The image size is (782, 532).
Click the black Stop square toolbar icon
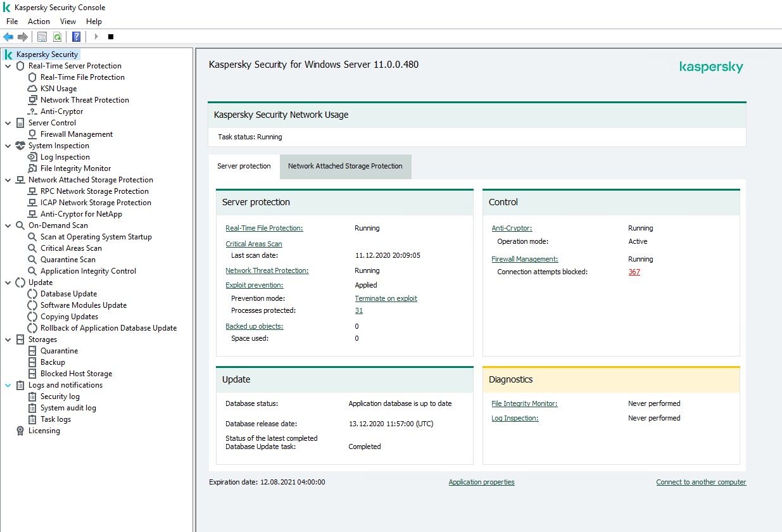[111, 37]
